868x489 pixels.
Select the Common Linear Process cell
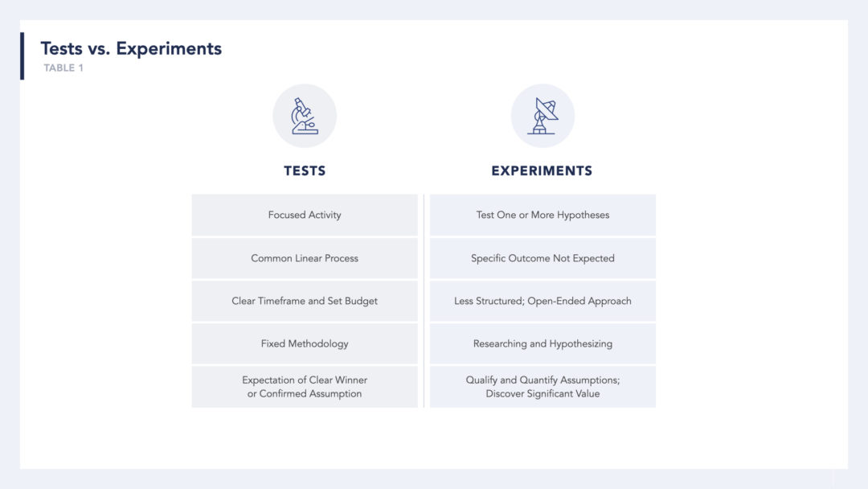[305, 258]
